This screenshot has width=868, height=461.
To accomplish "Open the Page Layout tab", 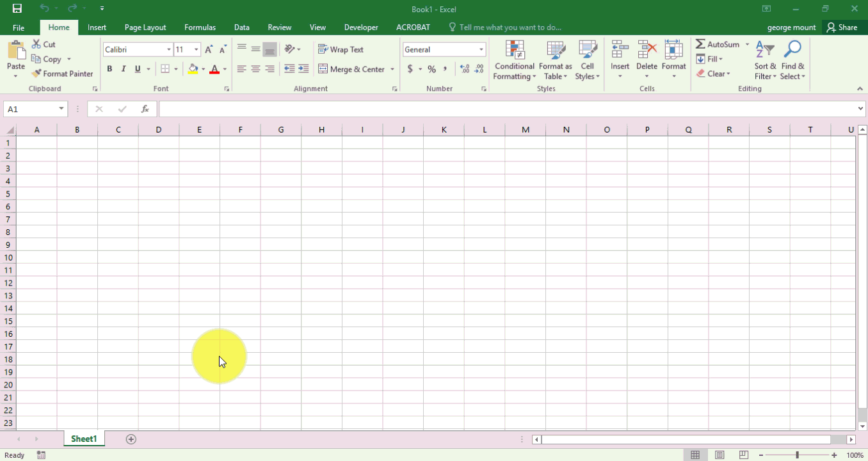I will pyautogui.click(x=145, y=28).
